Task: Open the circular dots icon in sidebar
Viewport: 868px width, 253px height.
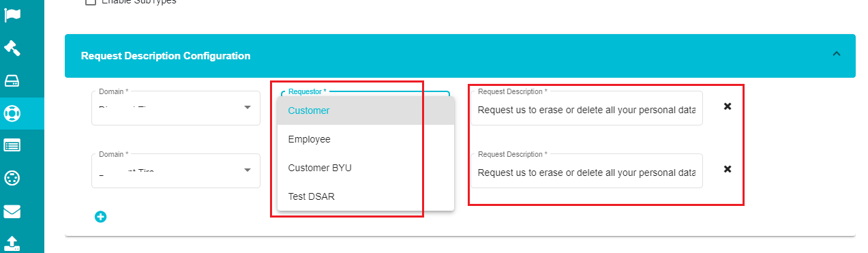Action: (12, 178)
